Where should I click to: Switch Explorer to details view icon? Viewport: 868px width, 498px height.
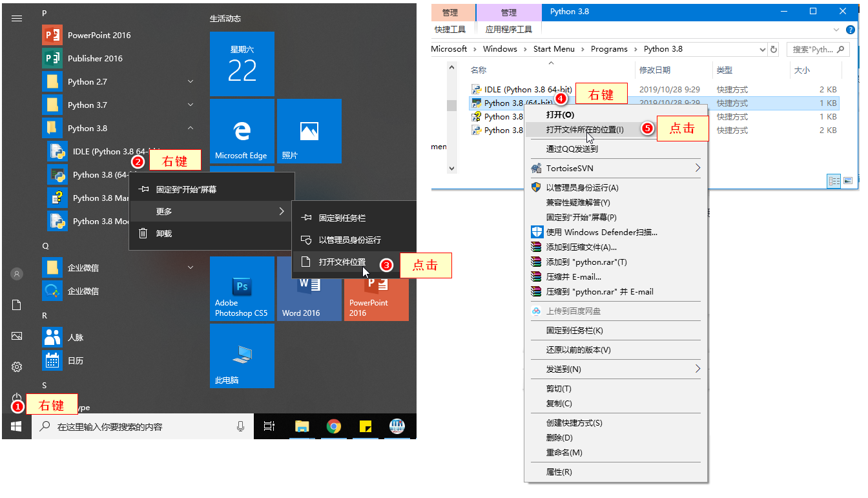point(834,181)
